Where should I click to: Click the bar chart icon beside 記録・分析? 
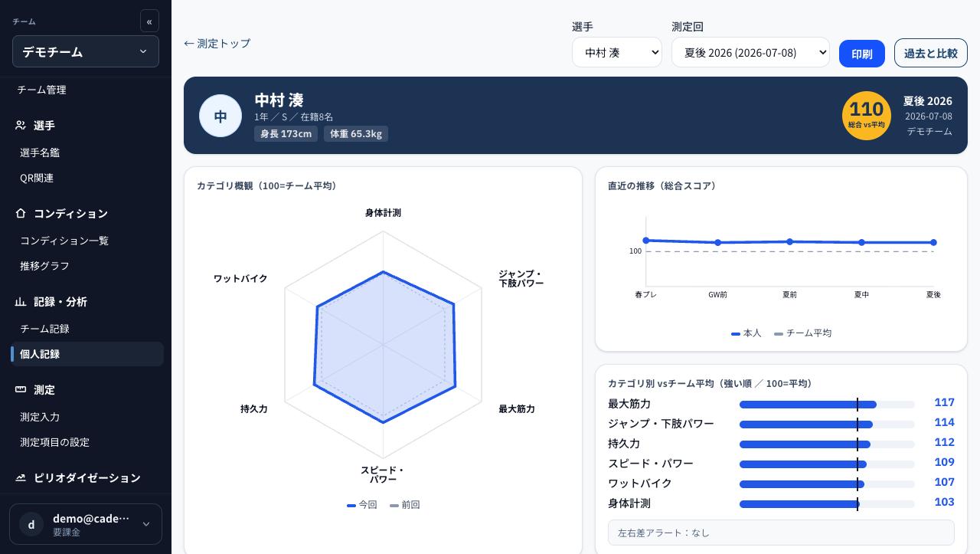21,301
